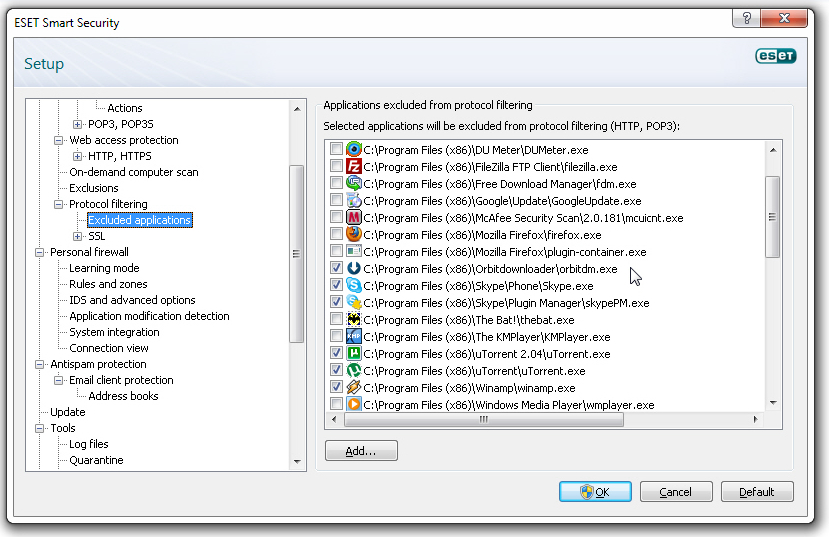829x537 pixels.
Task: Collapse the Web access protection node
Action: tap(58, 141)
